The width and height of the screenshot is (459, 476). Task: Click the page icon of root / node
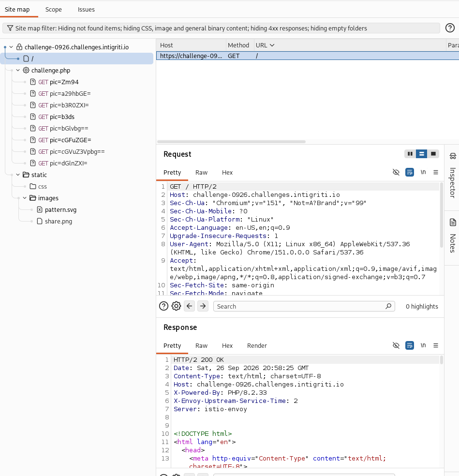pyautogui.click(x=26, y=59)
